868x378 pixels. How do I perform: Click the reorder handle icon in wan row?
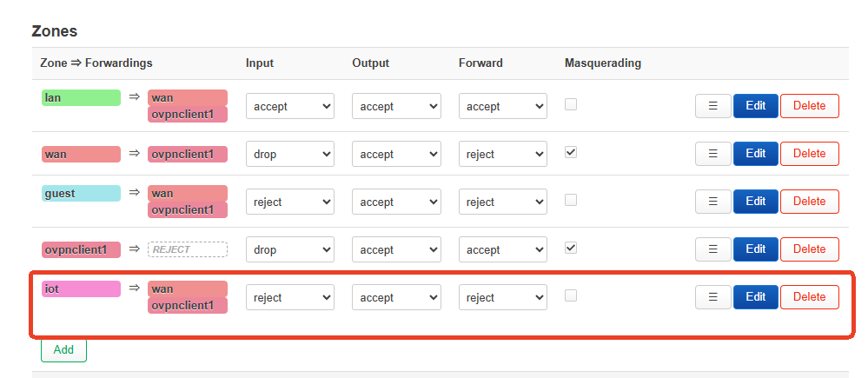click(713, 153)
